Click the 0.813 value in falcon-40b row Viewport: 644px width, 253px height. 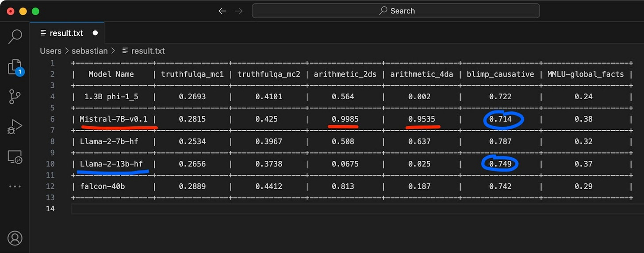point(343,187)
